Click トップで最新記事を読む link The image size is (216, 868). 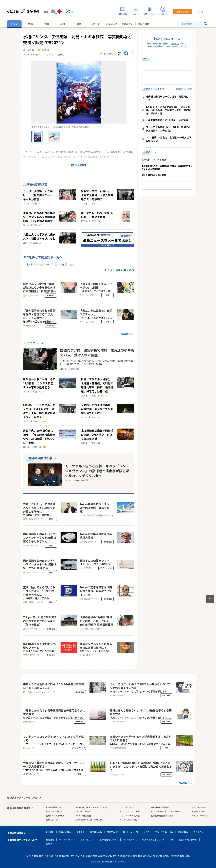click(x=119, y=270)
